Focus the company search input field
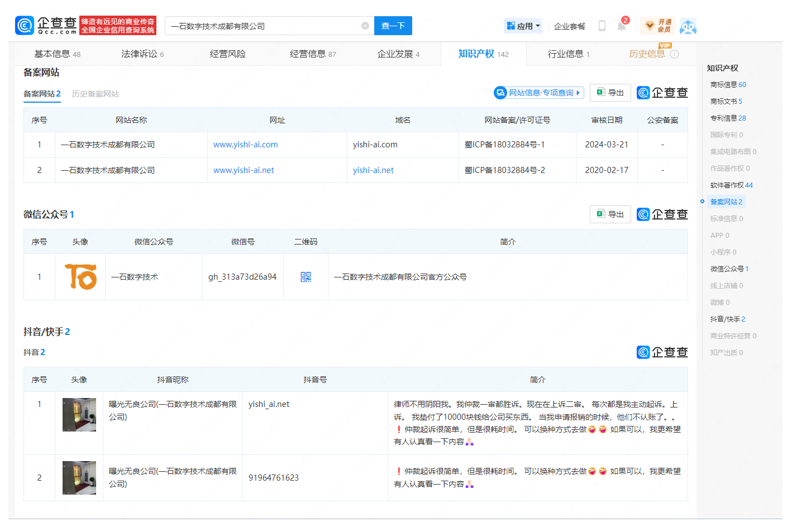Viewport: 792px width, 532px height. point(263,26)
